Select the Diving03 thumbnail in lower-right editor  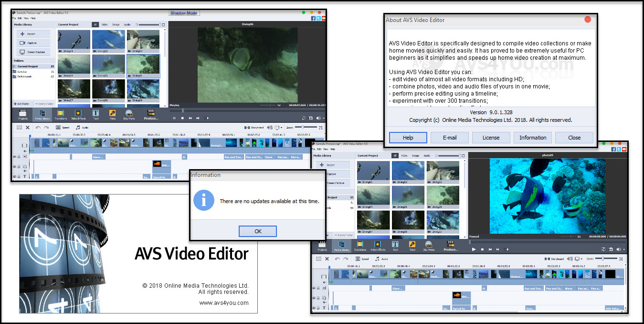click(x=443, y=173)
